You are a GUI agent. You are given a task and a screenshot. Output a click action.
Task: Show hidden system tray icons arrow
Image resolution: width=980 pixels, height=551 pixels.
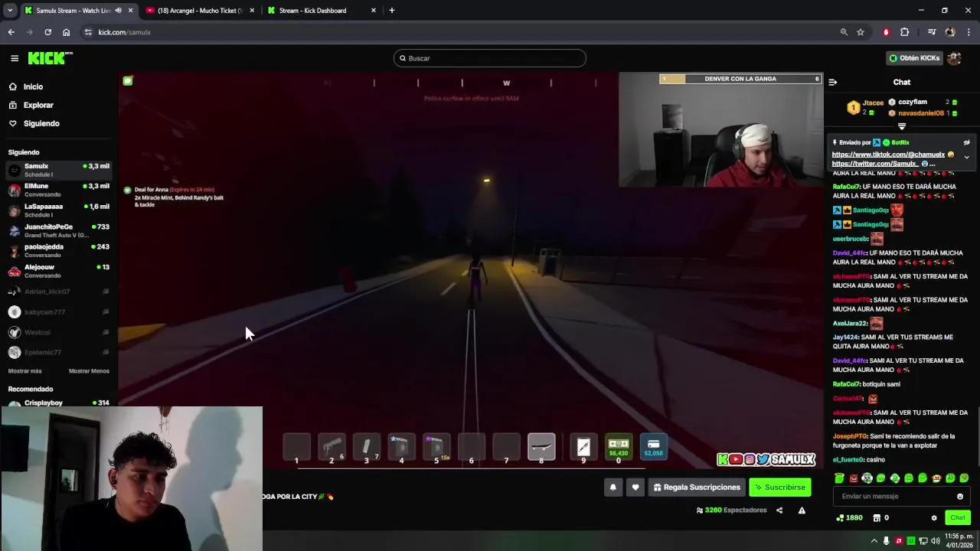coord(874,541)
